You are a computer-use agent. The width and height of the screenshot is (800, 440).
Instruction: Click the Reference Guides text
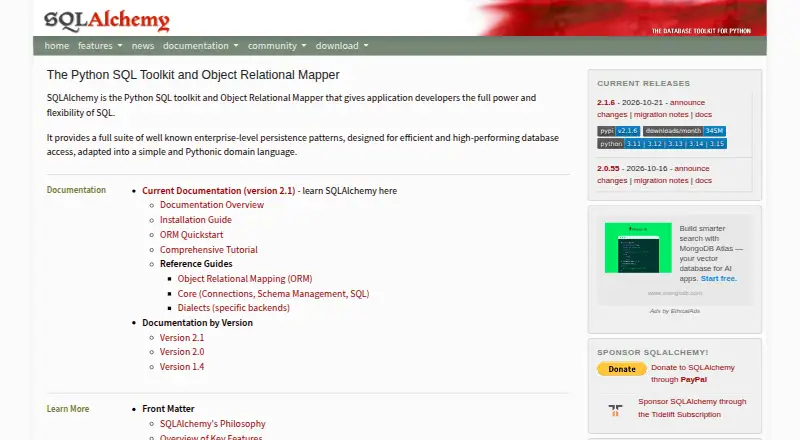pos(196,264)
